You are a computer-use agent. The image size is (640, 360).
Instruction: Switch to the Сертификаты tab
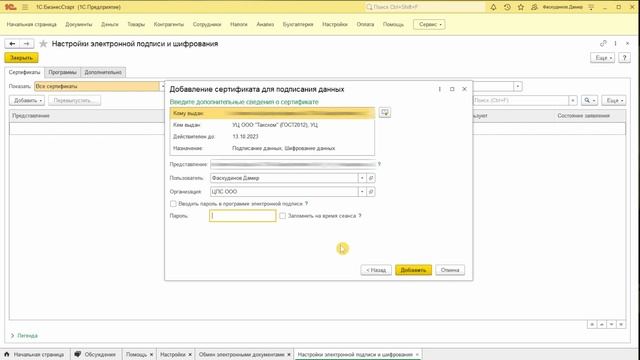pyautogui.click(x=24, y=72)
